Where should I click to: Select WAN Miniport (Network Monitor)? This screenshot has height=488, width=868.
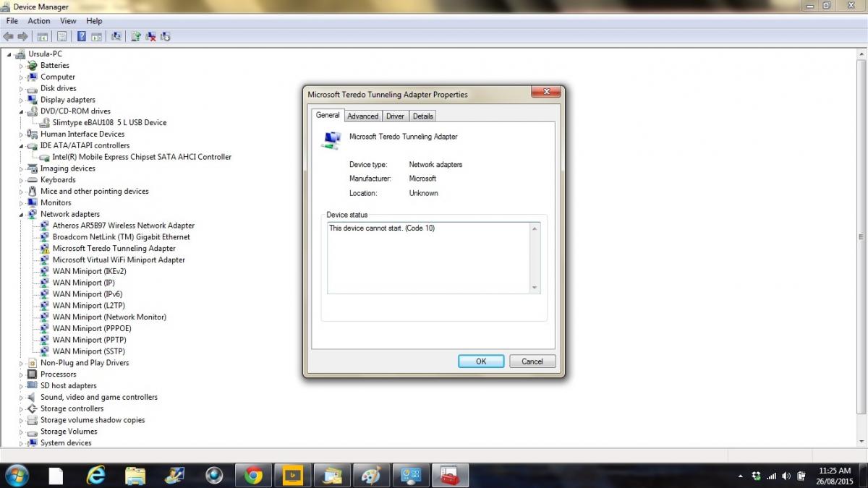[109, 317]
